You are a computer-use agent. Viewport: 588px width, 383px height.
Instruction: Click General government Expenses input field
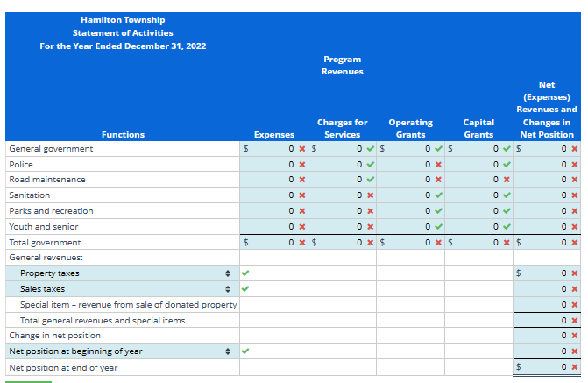(273, 149)
